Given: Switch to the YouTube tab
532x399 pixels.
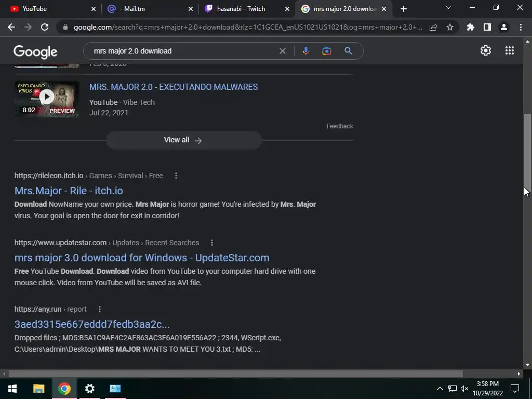Looking at the screenshot, I should pyautogui.click(x=50, y=9).
